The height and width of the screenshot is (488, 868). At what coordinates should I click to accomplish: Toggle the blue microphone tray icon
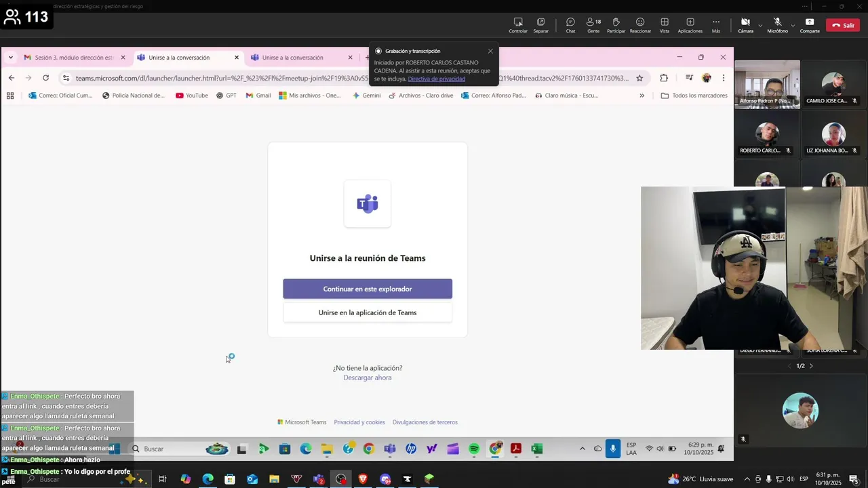click(613, 449)
